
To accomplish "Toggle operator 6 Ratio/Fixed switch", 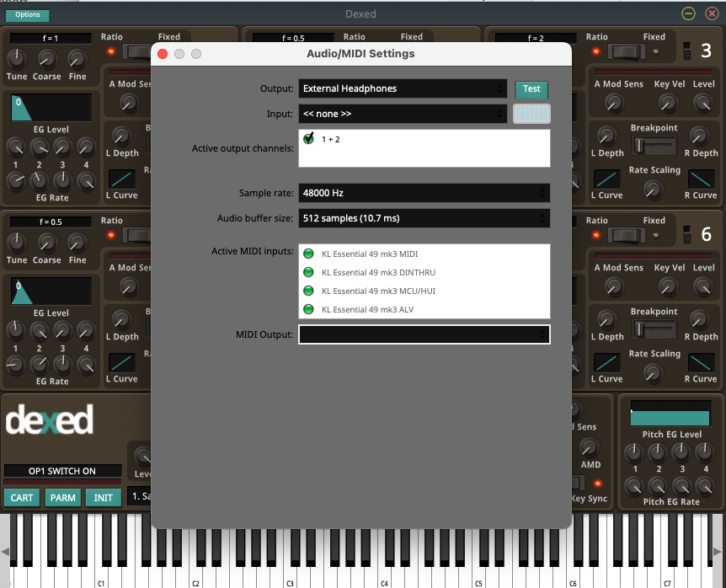I will pyautogui.click(x=626, y=235).
